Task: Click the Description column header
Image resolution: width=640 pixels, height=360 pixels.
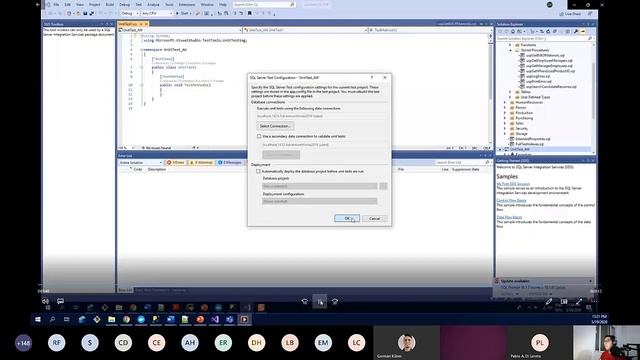Action: pyautogui.click(x=157, y=169)
